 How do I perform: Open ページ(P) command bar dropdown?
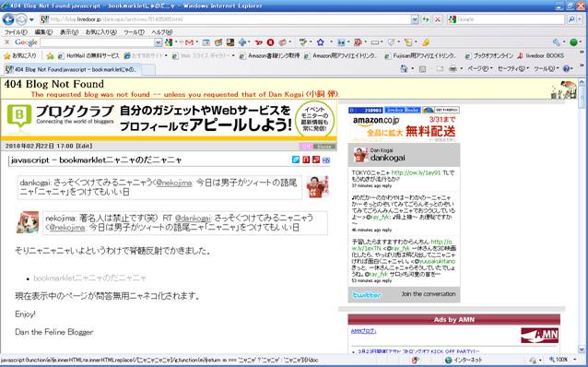pyautogui.click(x=479, y=69)
